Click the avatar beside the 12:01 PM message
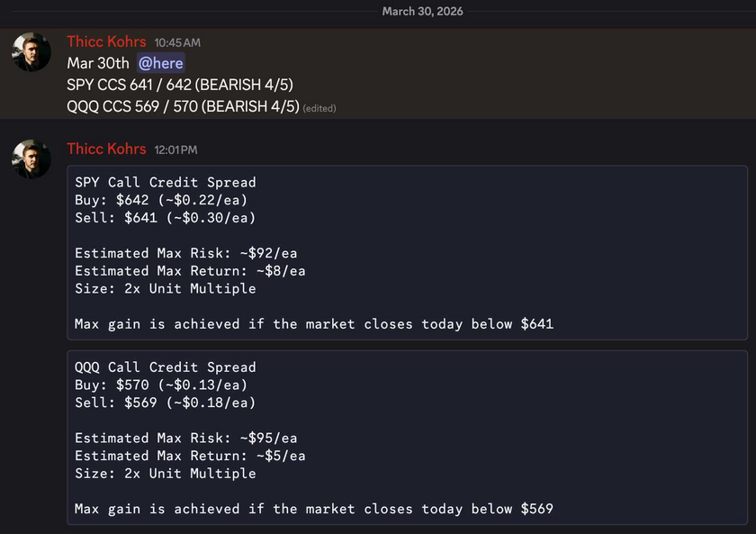 pos(31,158)
